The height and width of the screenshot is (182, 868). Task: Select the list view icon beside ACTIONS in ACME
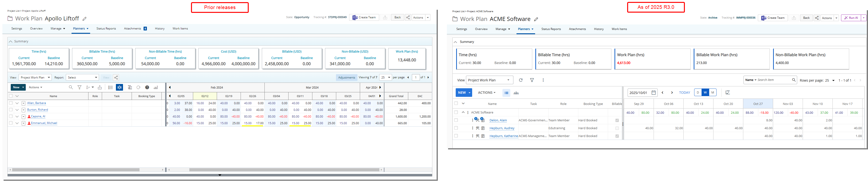(x=506, y=93)
